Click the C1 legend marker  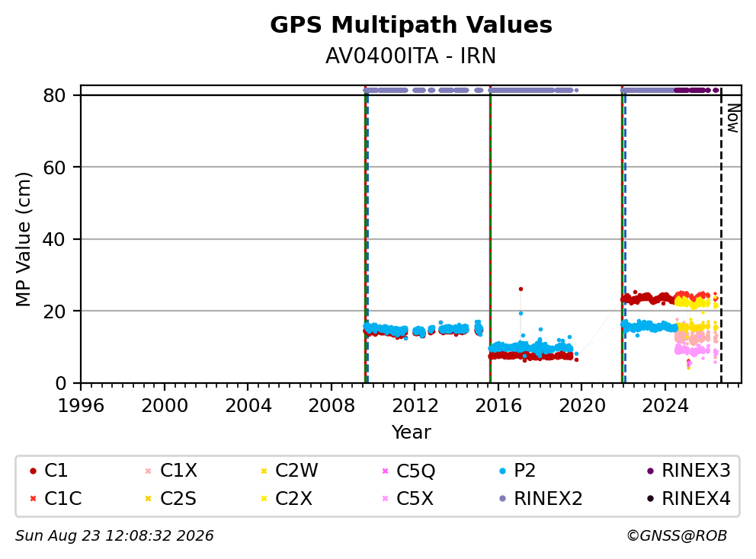(x=33, y=471)
